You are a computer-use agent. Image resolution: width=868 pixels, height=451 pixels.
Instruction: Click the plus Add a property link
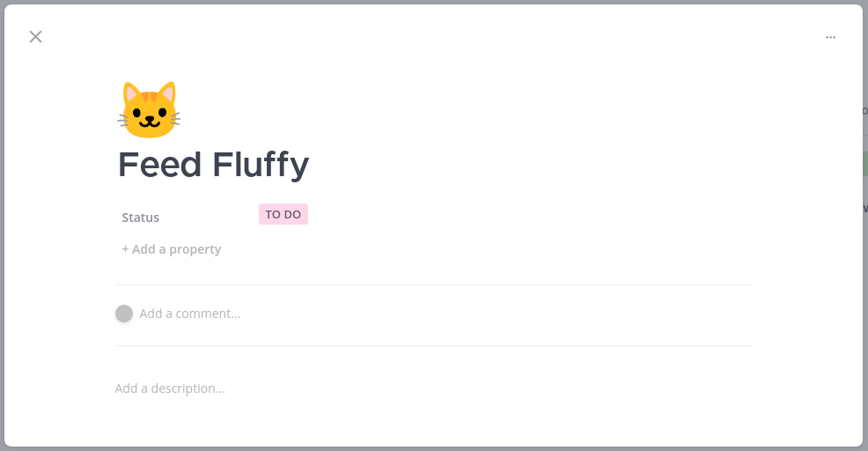(171, 249)
